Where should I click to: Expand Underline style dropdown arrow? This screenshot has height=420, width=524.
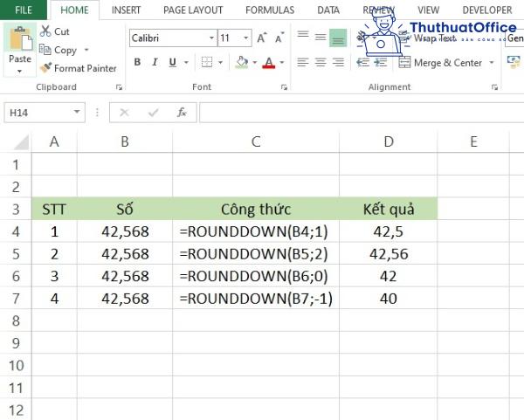186,62
